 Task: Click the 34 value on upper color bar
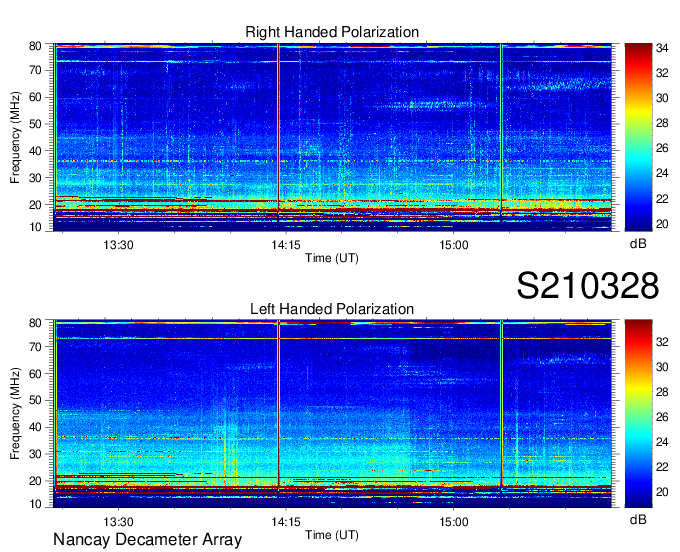point(662,48)
